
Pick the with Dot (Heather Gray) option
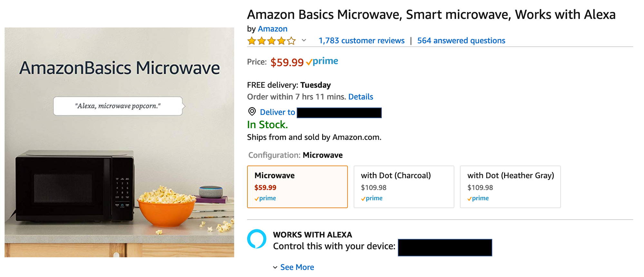510,186
